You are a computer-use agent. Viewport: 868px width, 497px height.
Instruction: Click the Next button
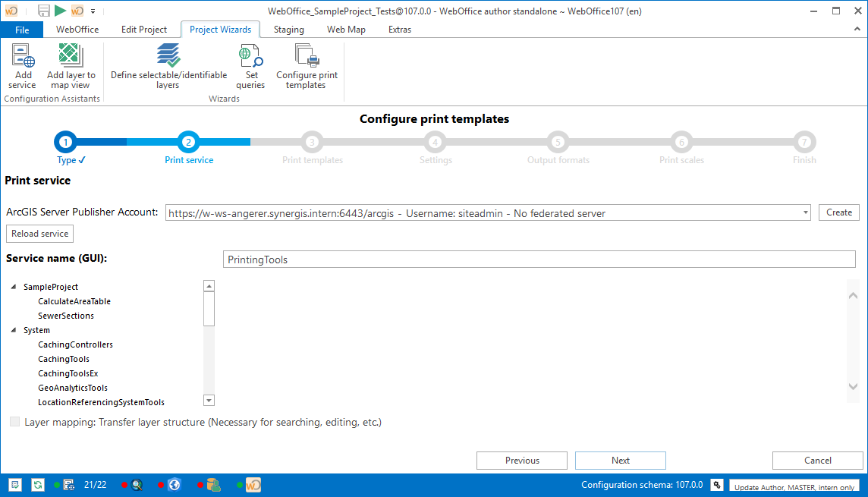(620, 461)
